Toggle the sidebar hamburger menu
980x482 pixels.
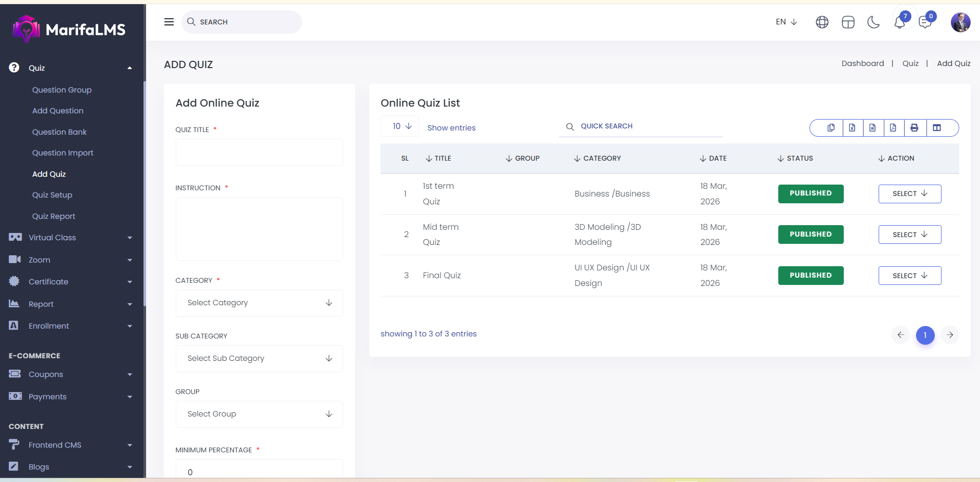point(169,22)
